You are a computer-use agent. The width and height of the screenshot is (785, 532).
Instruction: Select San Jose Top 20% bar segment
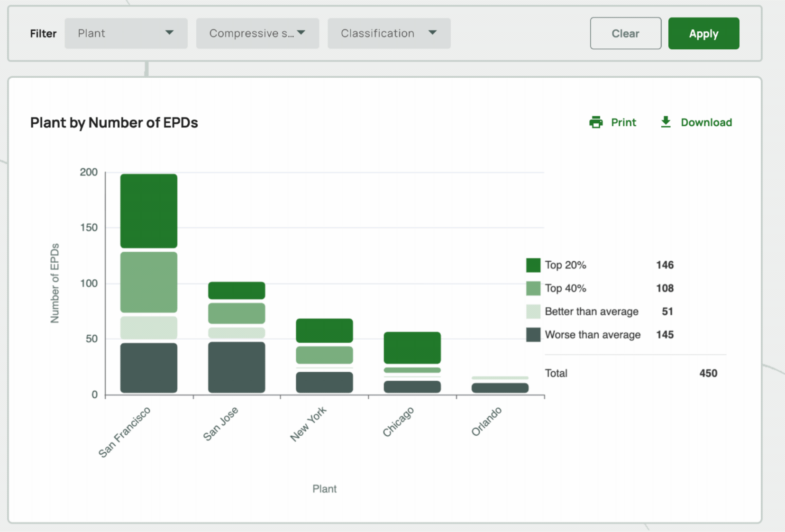[x=237, y=291]
